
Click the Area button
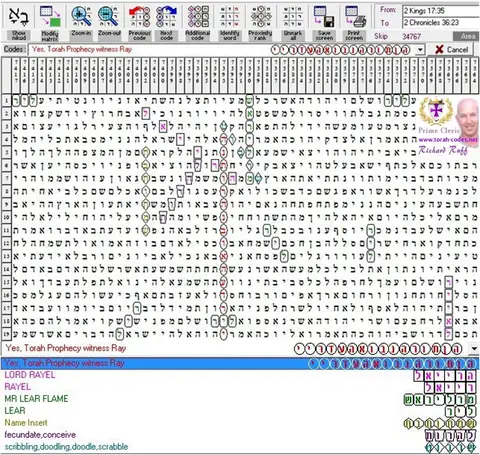(x=466, y=36)
